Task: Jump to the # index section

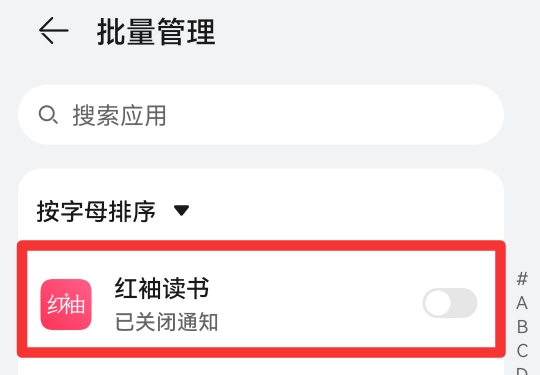Action: click(x=522, y=279)
